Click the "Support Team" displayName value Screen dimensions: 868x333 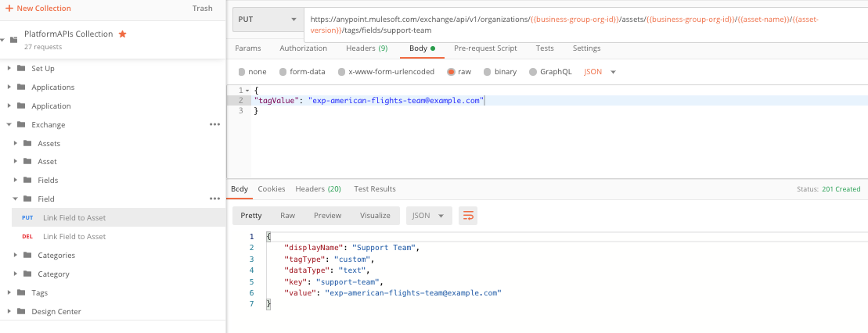point(382,248)
